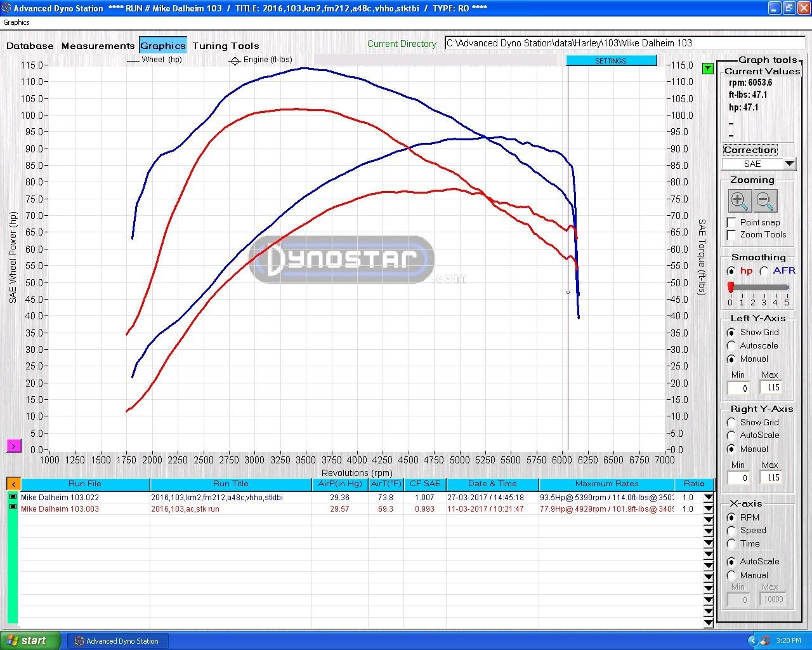Switch to the Database tab
The image size is (812, 650).
coord(30,46)
